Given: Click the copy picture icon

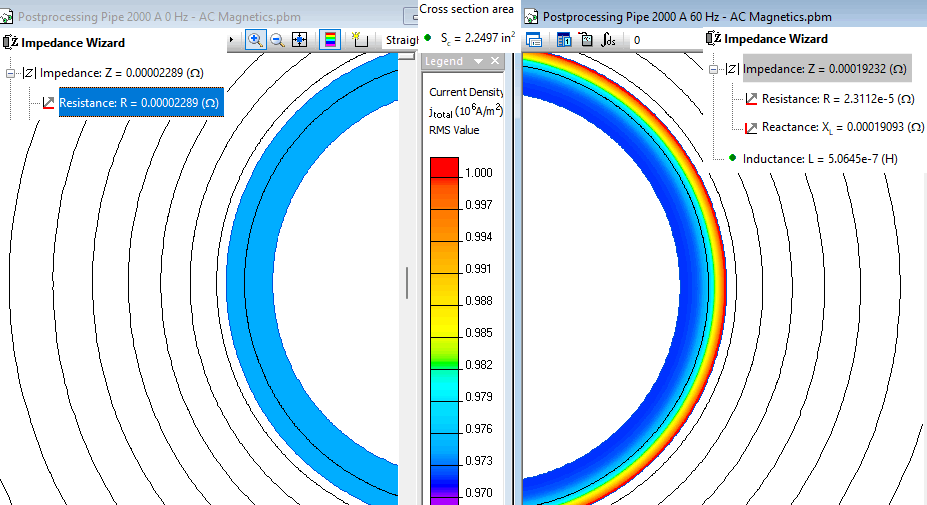Looking at the screenshot, I should (x=586, y=40).
